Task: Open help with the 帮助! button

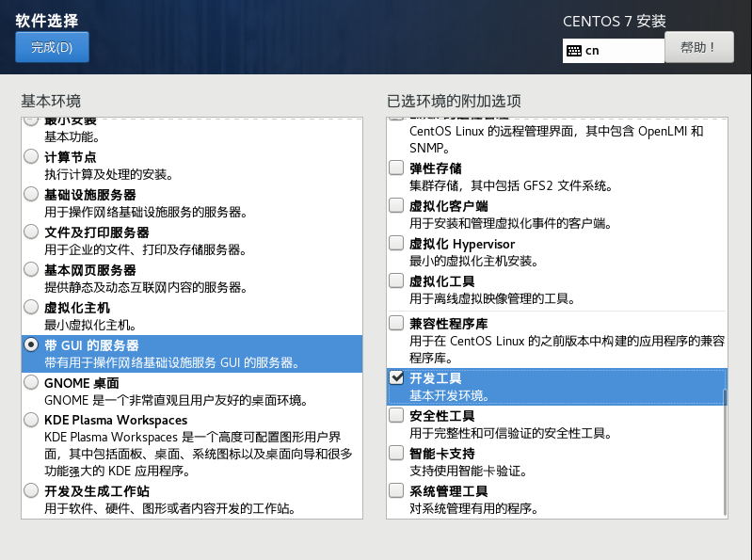Action: click(x=698, y=47)
